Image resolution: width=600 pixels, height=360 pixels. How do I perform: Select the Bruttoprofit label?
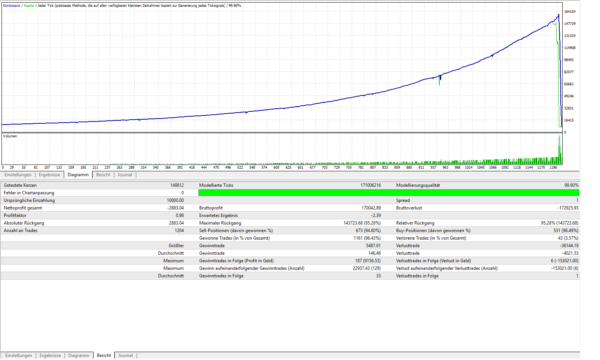coord(211,208)
